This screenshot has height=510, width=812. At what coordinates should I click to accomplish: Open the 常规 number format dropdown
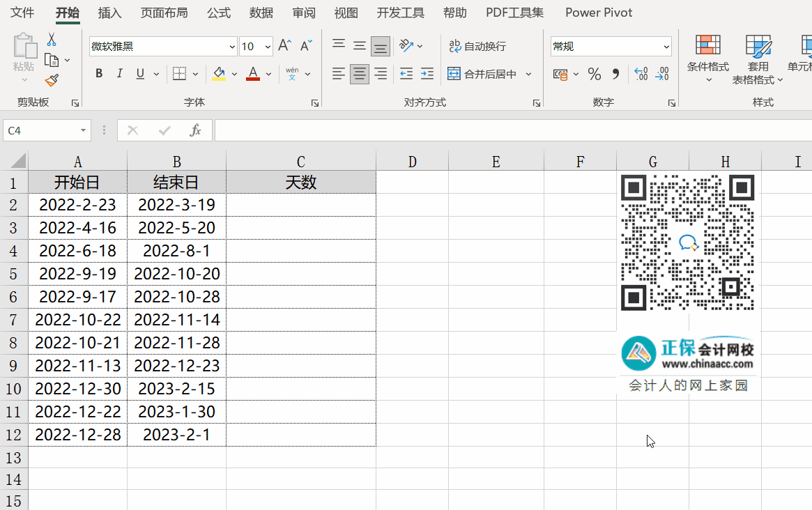click(x=666, y=46)
